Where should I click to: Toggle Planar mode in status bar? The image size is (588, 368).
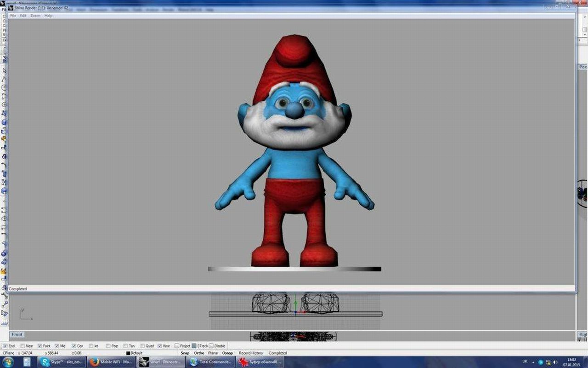[213, 353]
